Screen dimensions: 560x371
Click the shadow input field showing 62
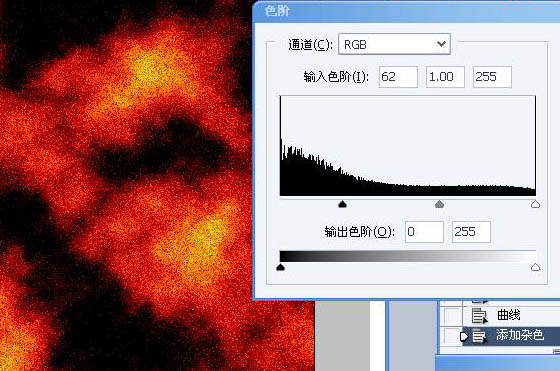(x=398, y=77)
